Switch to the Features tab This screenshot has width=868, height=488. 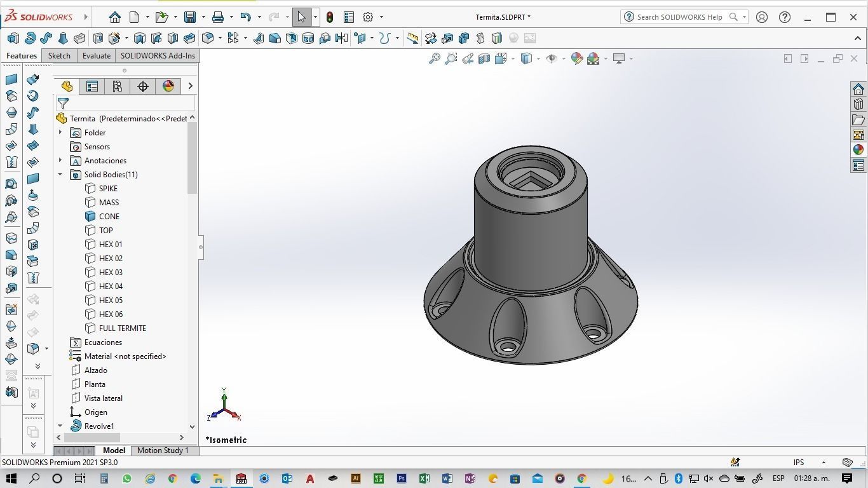pyautogui.click(x=22, y=55)
